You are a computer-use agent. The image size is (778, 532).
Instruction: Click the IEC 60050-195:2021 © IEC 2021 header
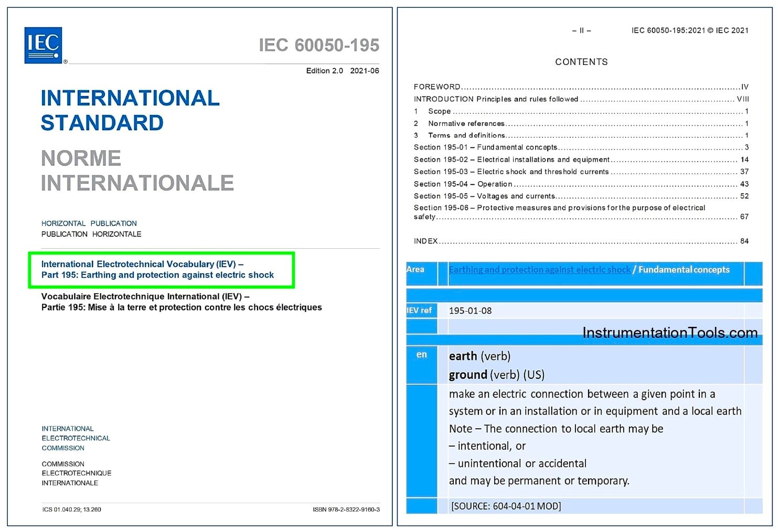click(x=690, y=30)
